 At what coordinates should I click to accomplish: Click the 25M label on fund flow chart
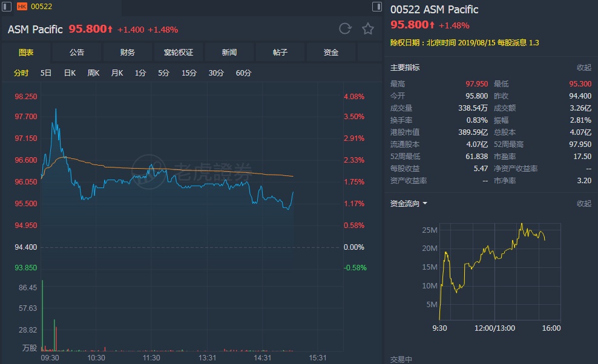click(430, 230)
